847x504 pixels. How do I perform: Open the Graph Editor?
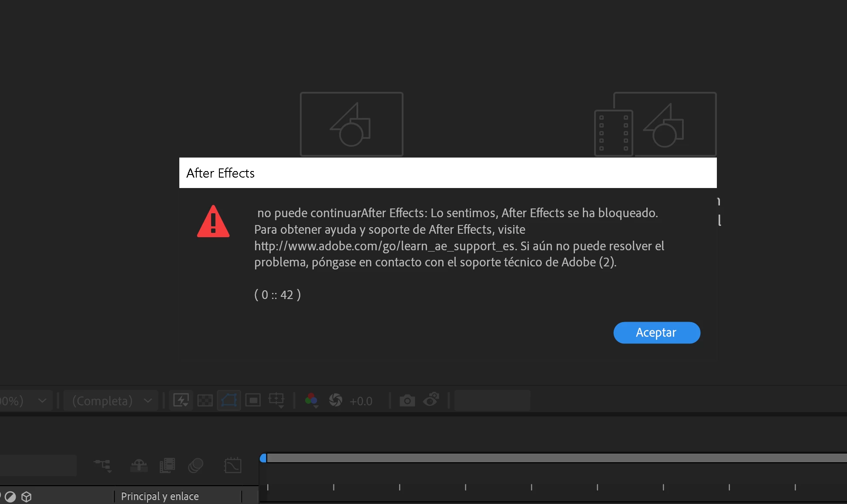232,466
